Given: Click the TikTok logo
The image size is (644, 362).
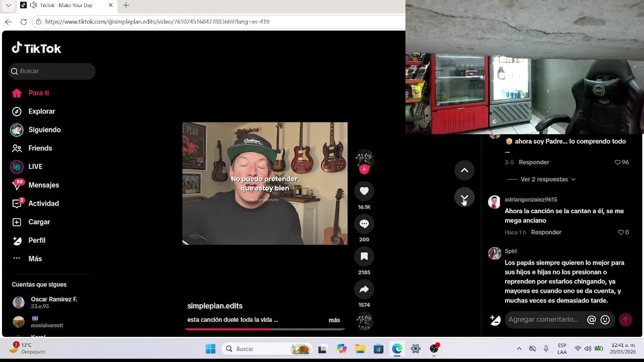Looking at the screenshot, I should (36, 48).
